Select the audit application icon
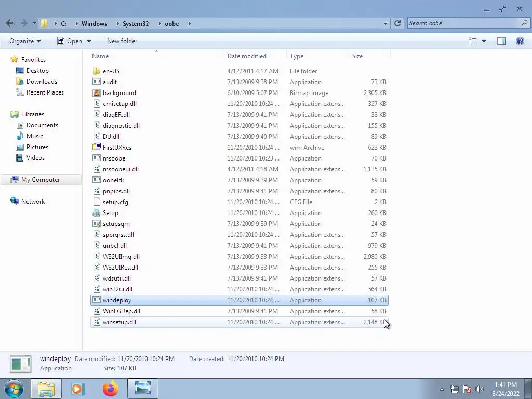Screen dimensions: 532x399 click(x=96, y=82)
